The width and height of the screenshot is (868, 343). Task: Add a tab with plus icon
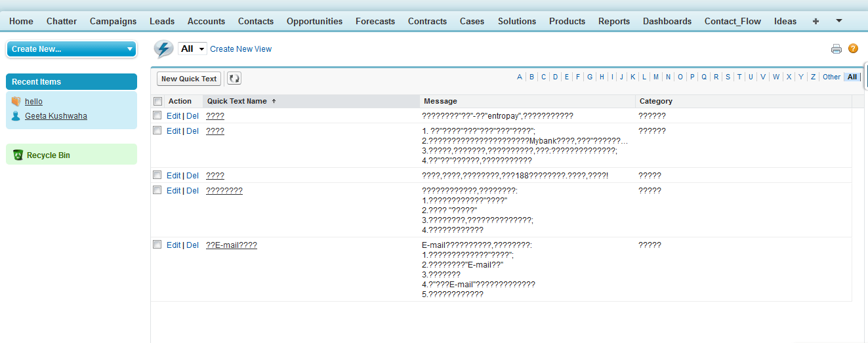point(816,21)
